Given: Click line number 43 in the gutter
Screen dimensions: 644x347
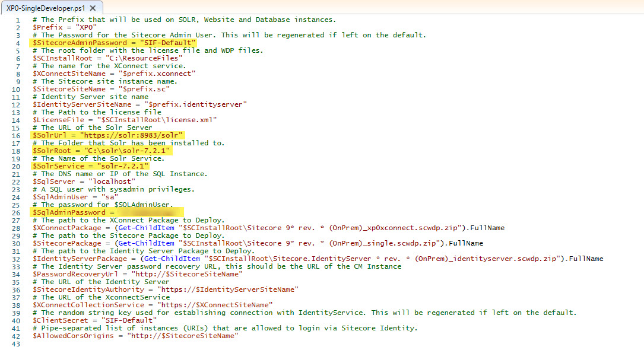Looking at the screenshot, I should click(x=15, y=344).
